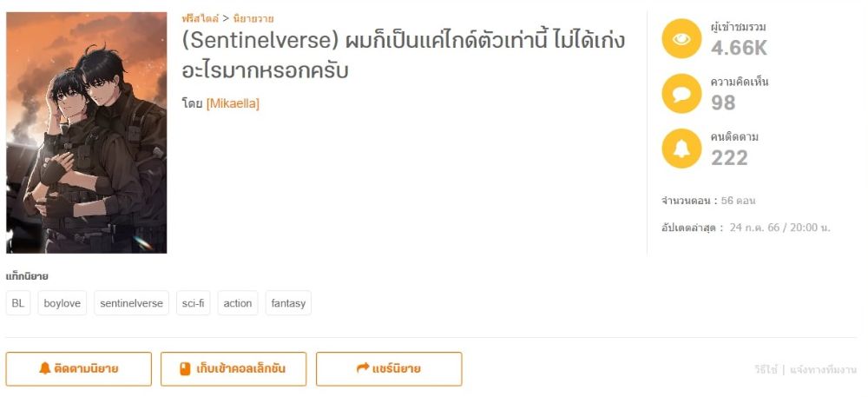Select the boylove tag
The height and width of the screenshot is (397, 868).
(62, 303)
